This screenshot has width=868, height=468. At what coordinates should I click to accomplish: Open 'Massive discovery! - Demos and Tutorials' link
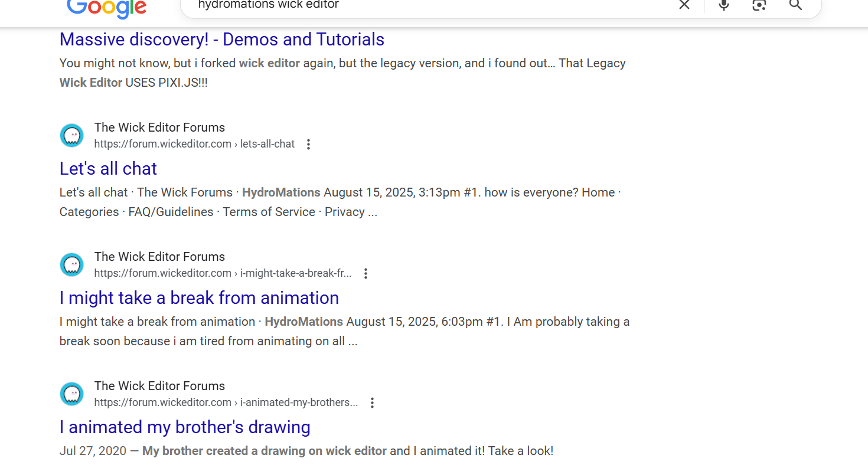(222, 40)
